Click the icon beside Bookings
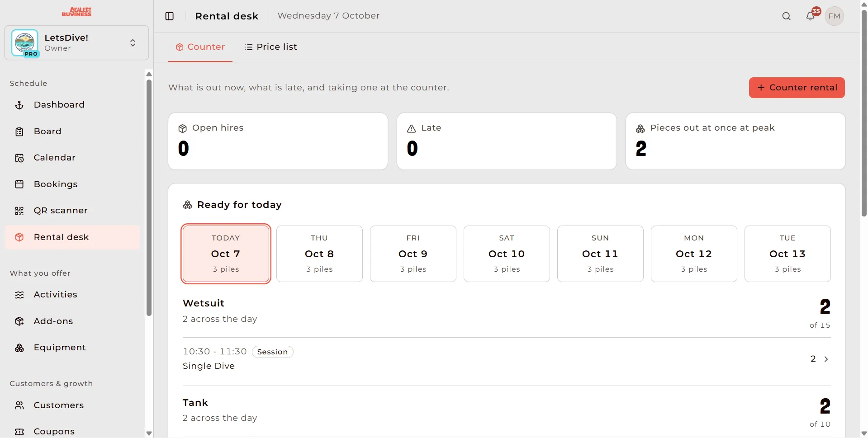Screen dimensions: 868x438 19,184
